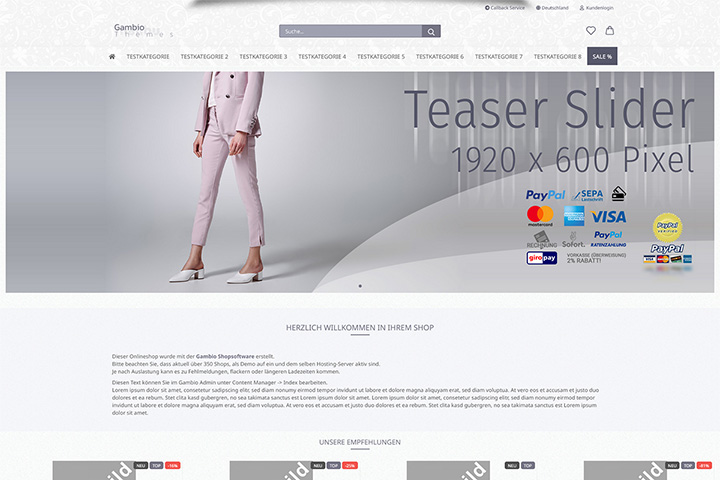Open the wishlist heart icon
This screenshot has height=480, width=720.
tap(591, 30)
